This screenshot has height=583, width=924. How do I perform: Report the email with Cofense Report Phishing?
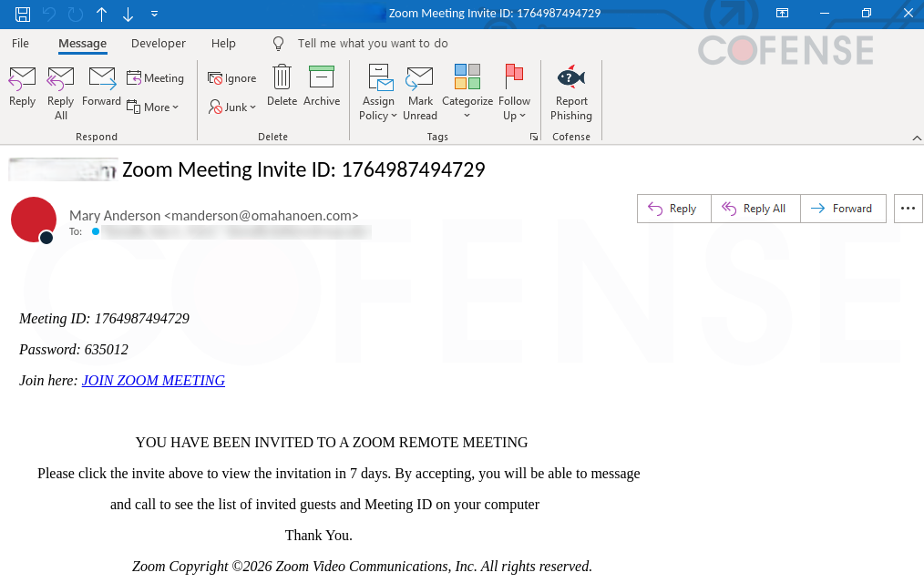(571, 93)
